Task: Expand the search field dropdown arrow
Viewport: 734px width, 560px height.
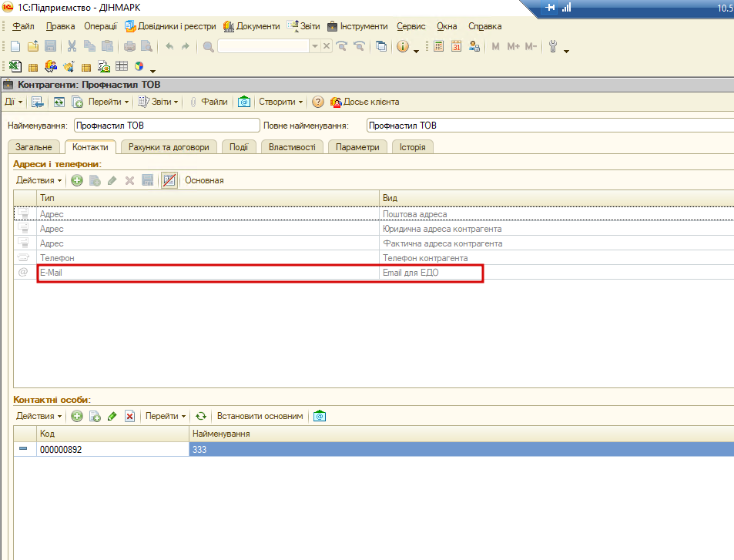Action: click(315, 46)
